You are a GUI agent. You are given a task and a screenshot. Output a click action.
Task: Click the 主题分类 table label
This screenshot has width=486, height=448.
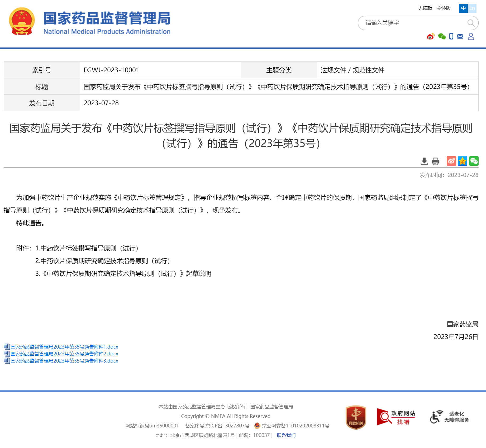[x=279, y=70]
